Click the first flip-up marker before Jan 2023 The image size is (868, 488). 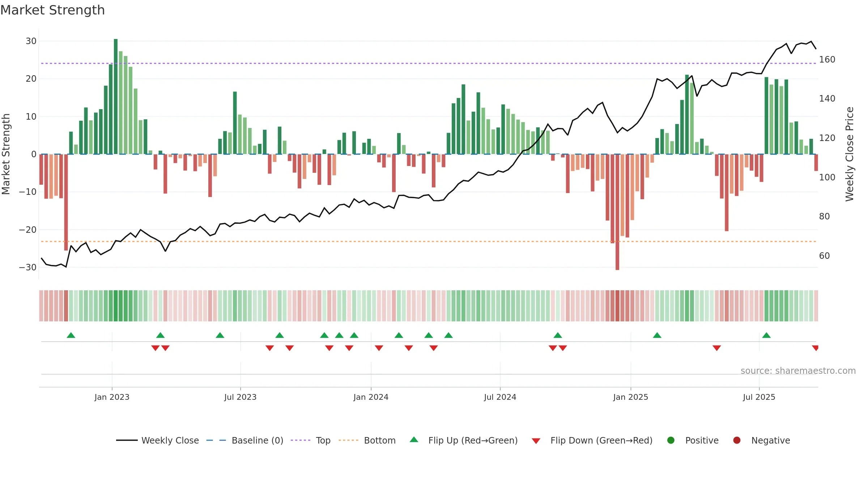pyautogui.click(x=71, y=335)
